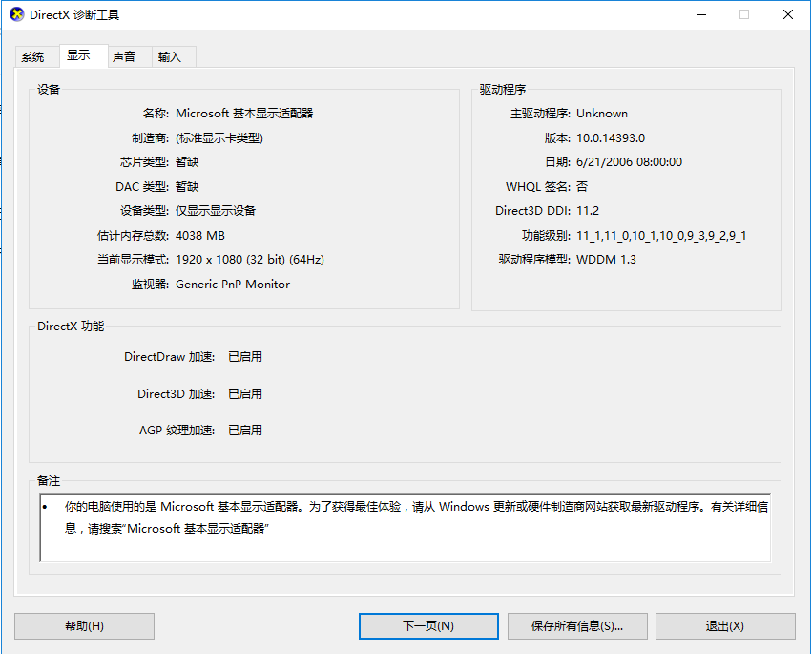Click the feature levels 11_1,11_0 value
Viewport: 812px width, 654px height.
661,236
